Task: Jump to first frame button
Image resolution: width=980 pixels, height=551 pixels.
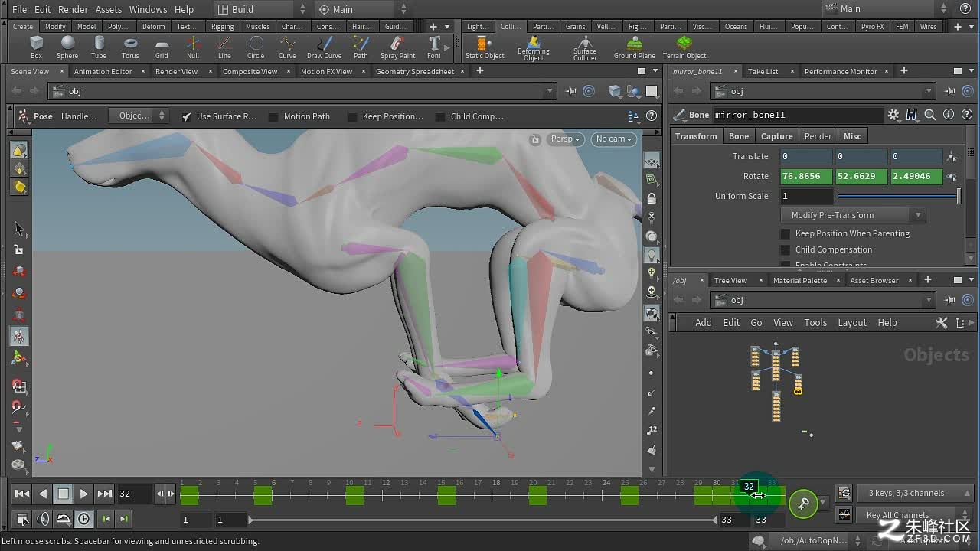Action: point(22,494)
